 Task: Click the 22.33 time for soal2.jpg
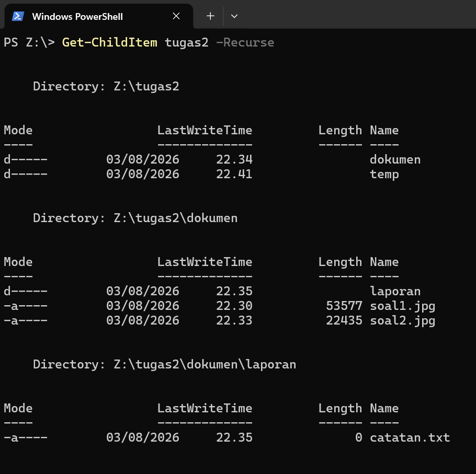point(234,320)
